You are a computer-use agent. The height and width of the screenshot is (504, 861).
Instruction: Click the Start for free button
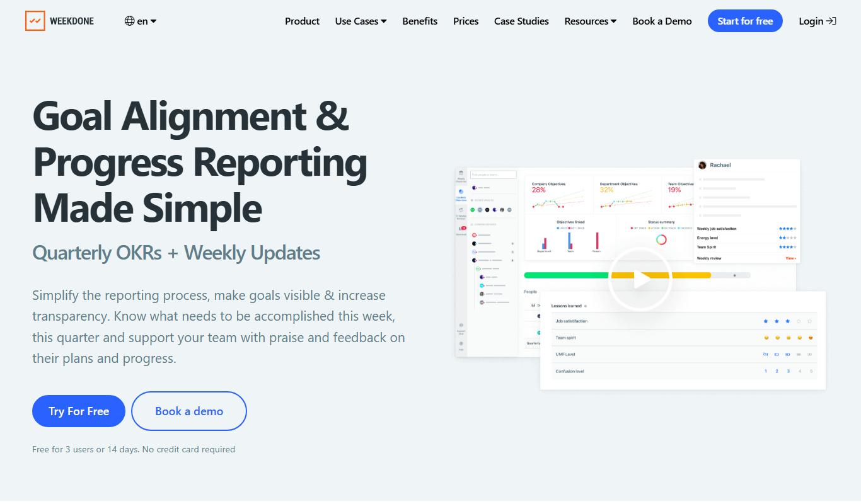(745, 21)
